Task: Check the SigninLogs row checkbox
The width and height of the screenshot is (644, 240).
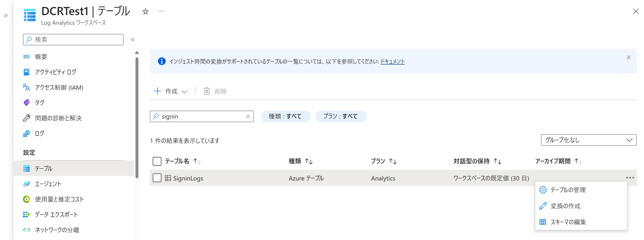Action: click(x=157, y=178)
